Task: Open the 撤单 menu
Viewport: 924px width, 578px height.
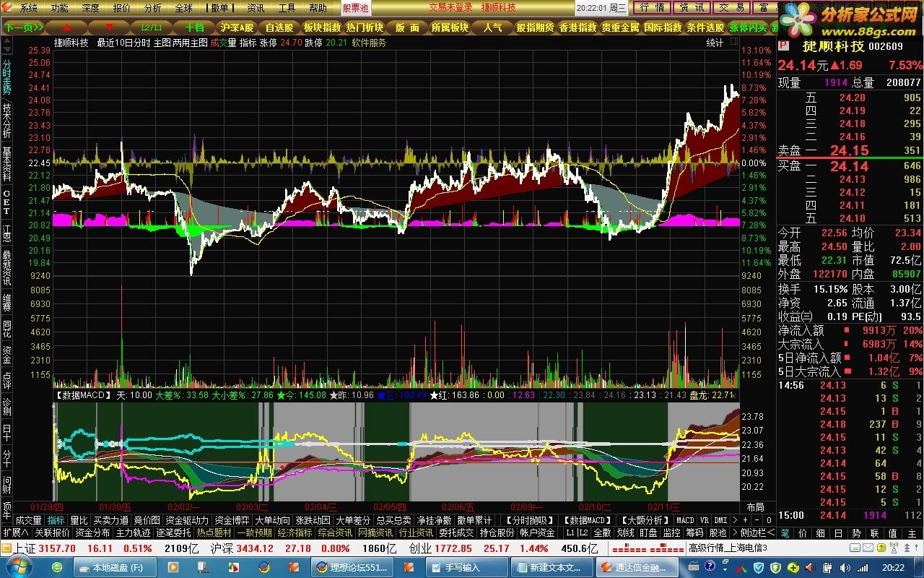Action: (219, 8)
